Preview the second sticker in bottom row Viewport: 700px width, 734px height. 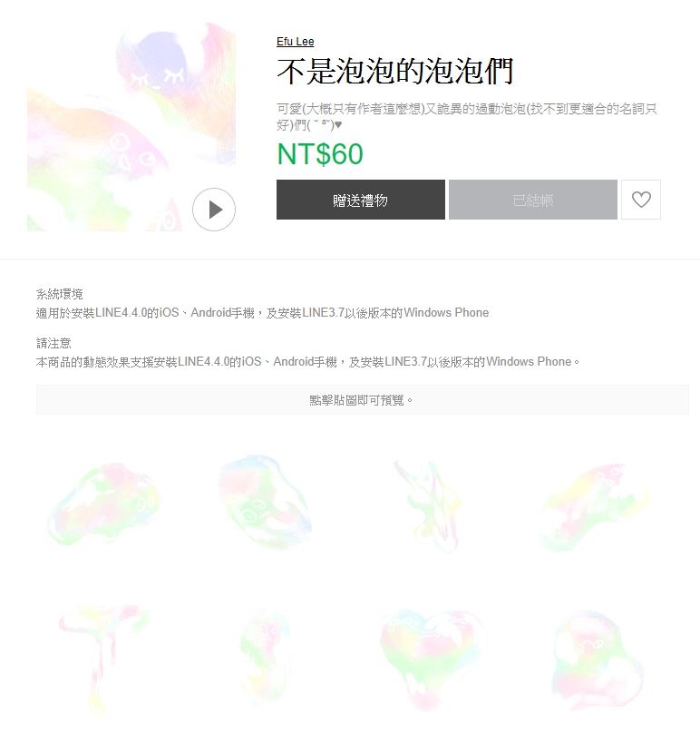click(x=266, y=658)
